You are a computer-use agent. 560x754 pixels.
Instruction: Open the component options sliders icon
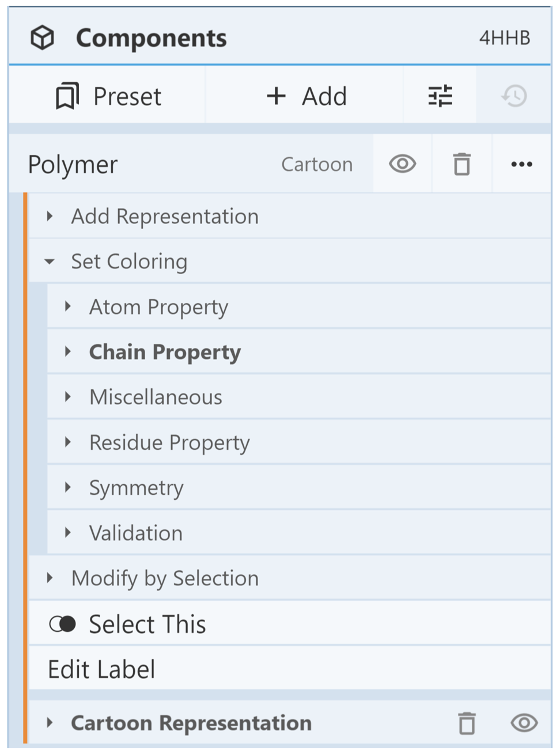[x=440, y=96]
